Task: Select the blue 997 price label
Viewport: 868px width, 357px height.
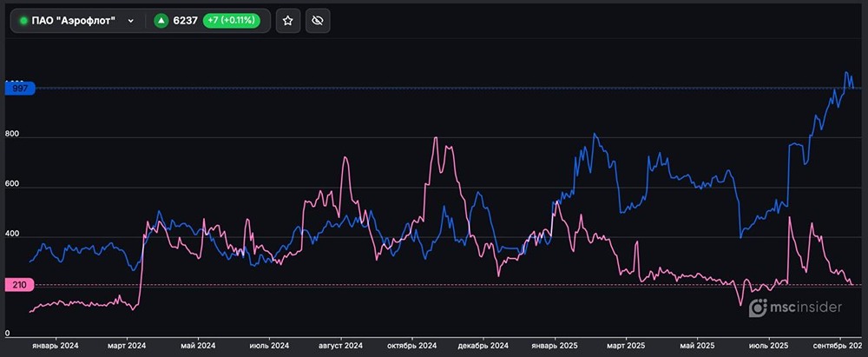Action: tap(19, 89)
